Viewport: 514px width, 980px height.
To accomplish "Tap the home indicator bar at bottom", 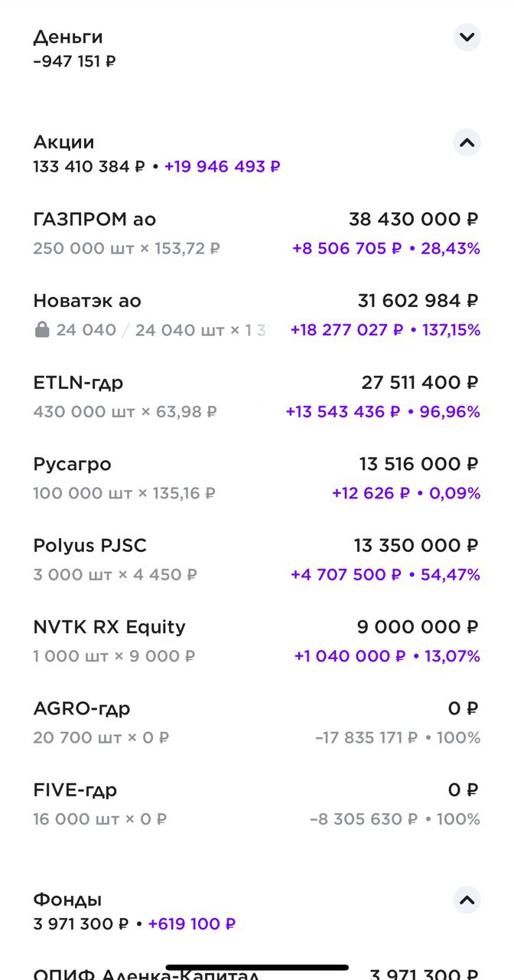I will [257, 968].
